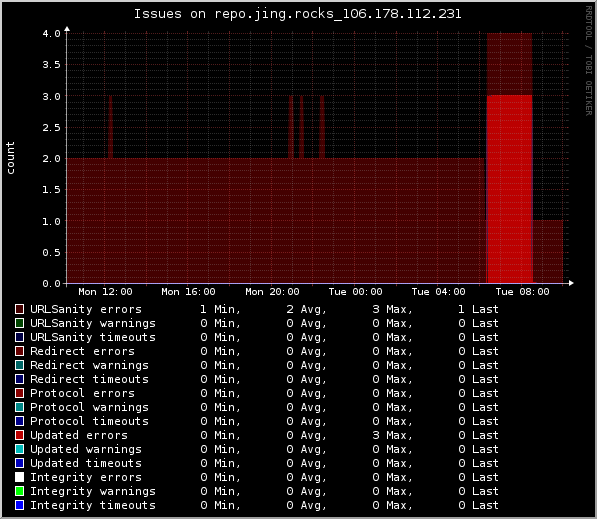This screenshot has width=597, height=519.
Task: Click the URLSanity errors color swatch
Action: click(x=19, y=309)
